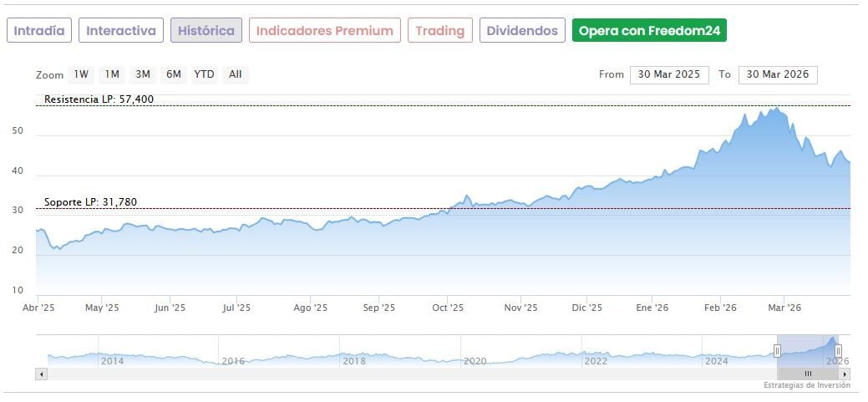Image resolution: width=868 pixels, height=402 pixels.
Task: Show All historical data range
Action: [236, 74]
